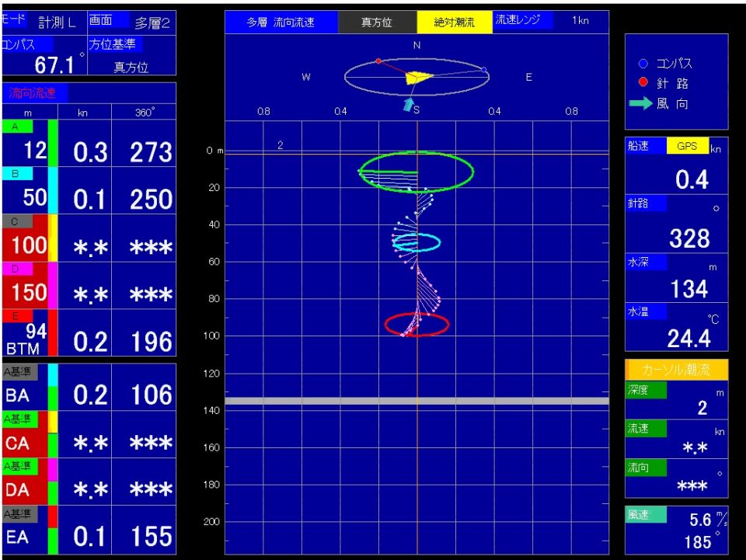Click the ship speed value 0.4
The height and width of the screenshot is (560, 746).
692,179
